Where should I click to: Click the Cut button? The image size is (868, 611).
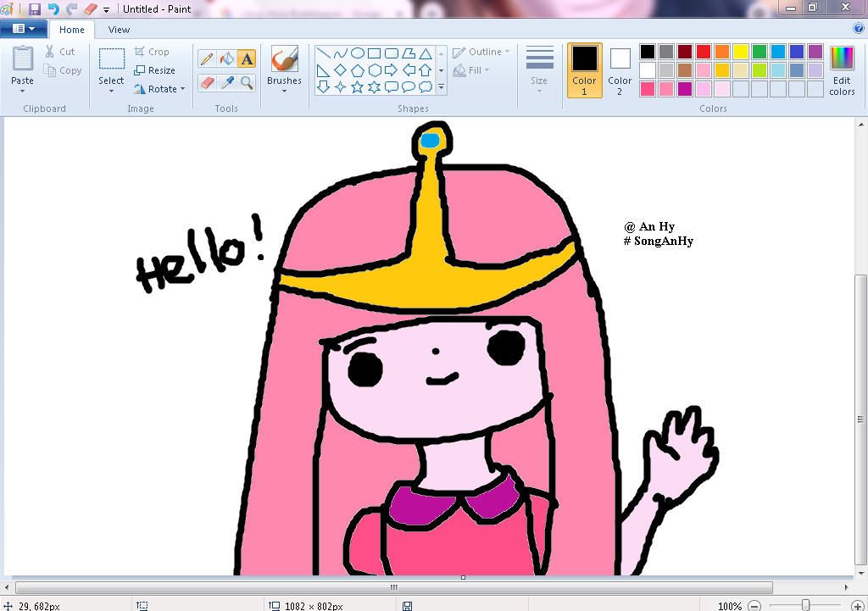[60, 52]
